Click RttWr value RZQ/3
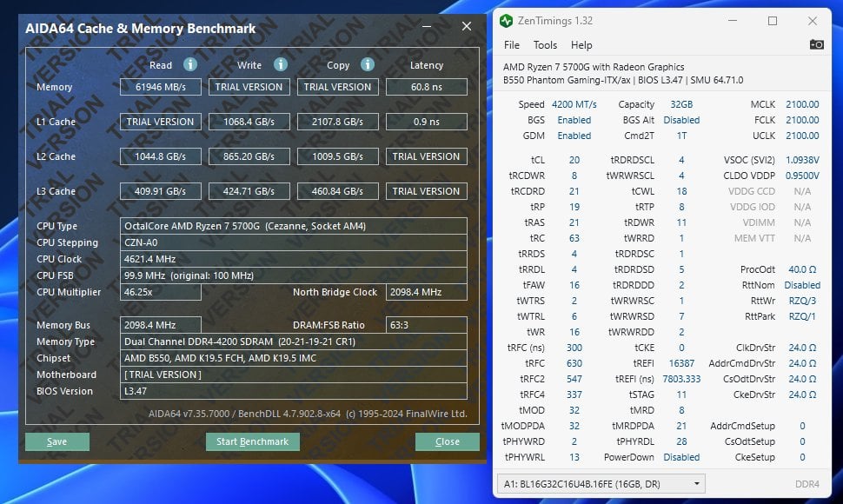The height and width of the screenshot is (504, 843). click(x=802, y=301)
